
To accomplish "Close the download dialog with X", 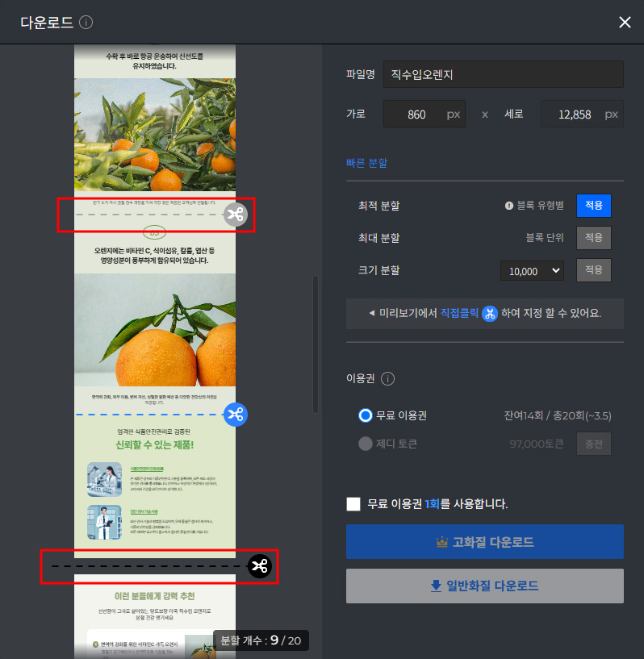I will [625, 23].
